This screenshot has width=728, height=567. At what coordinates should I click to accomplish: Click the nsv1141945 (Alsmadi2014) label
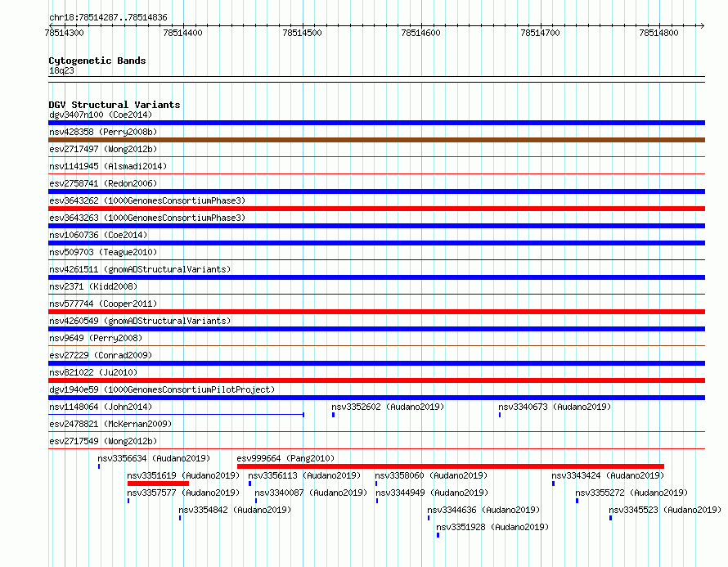coord(108,166)
